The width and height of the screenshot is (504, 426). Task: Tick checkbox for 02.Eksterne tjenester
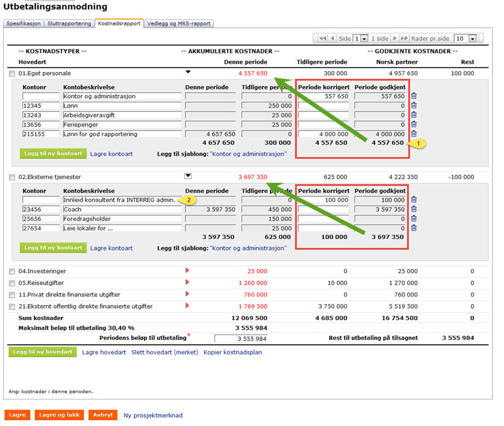12,177
